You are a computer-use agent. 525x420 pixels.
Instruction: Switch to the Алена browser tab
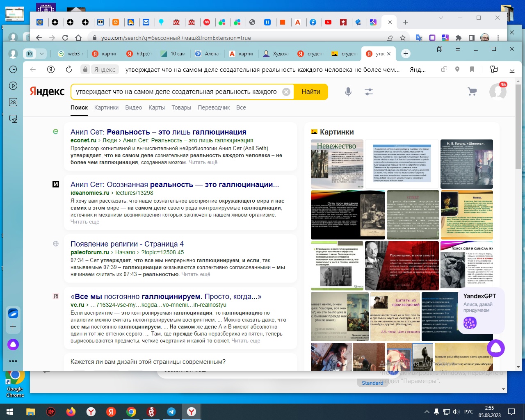pyautogui.click(x=207, y=54)
